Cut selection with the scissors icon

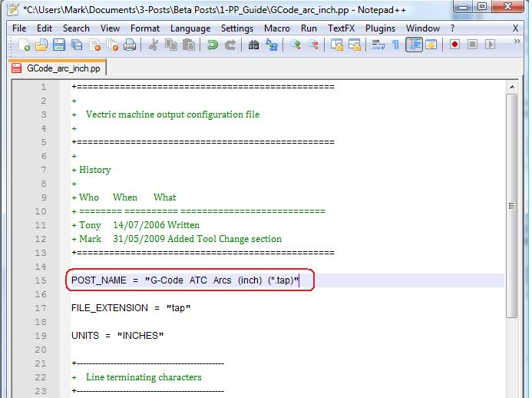pos(154,45)
